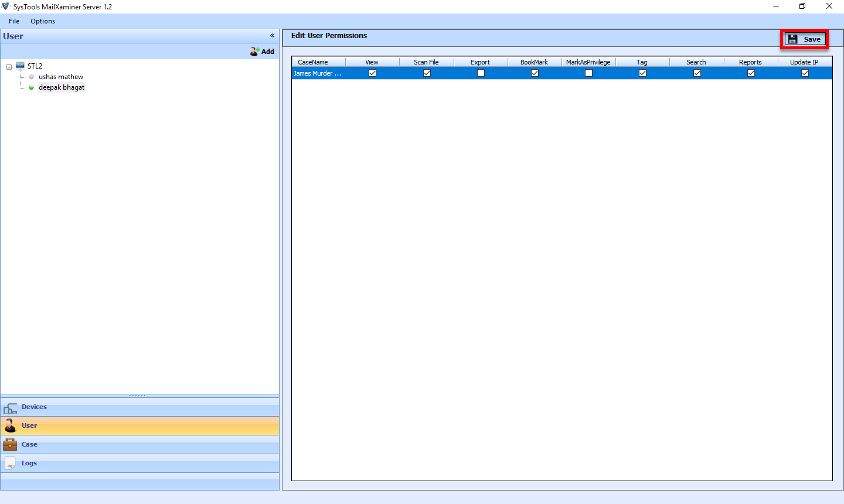844x504 pixels.
Task: Select the James Murder case row
Action: [x=317, y=73]
